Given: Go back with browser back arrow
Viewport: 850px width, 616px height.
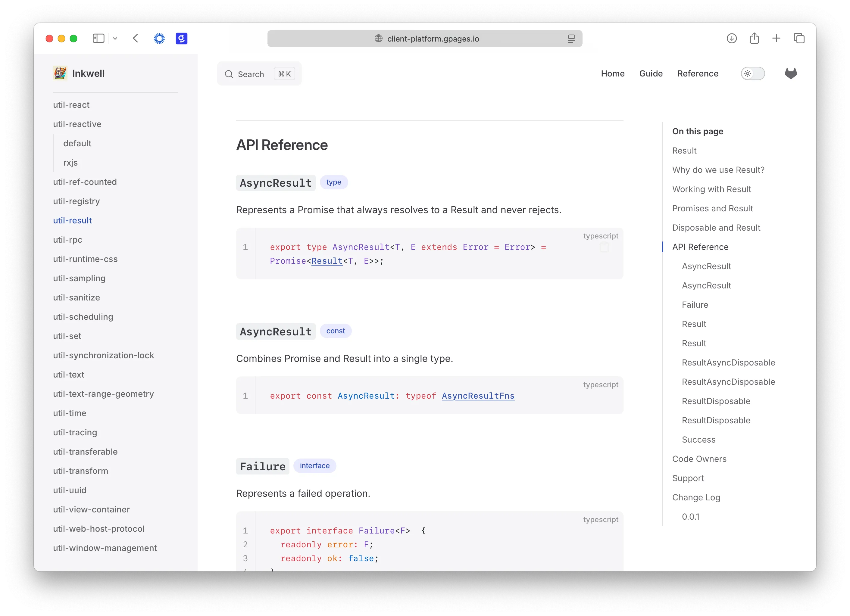Looking at the screenshot, I should [136, 38].
